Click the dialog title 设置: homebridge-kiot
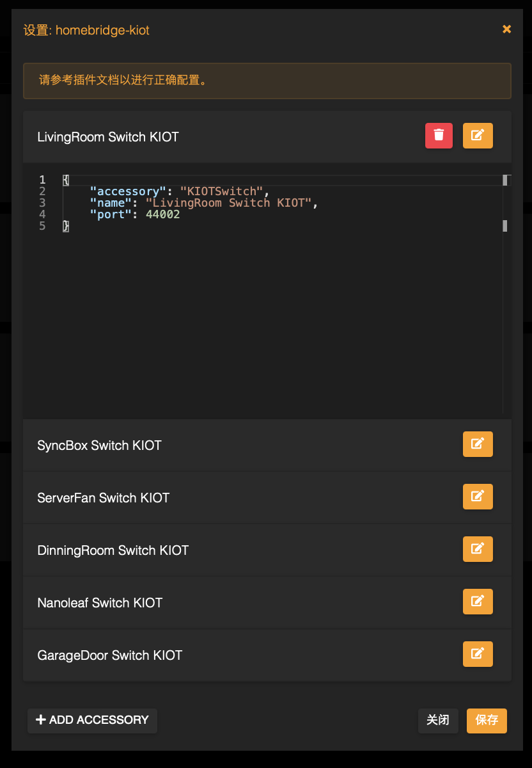 (86, 30)
